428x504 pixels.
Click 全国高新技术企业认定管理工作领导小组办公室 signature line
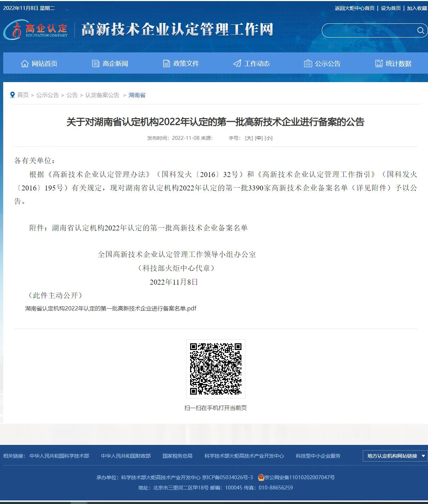(177, 254)
